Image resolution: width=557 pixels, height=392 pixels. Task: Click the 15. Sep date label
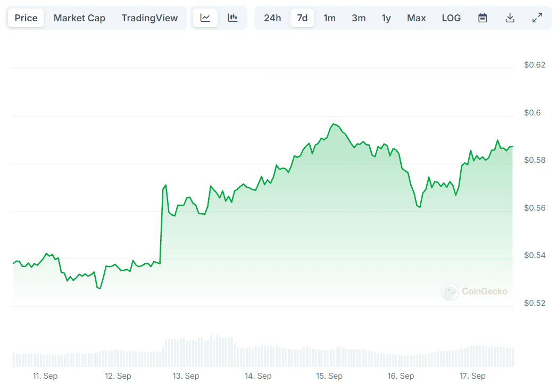click(x=329, y=376)
